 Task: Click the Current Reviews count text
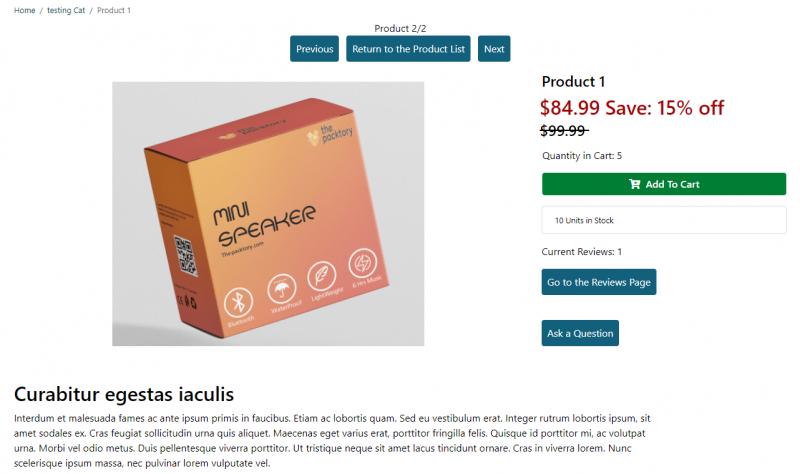coord(582,252)
